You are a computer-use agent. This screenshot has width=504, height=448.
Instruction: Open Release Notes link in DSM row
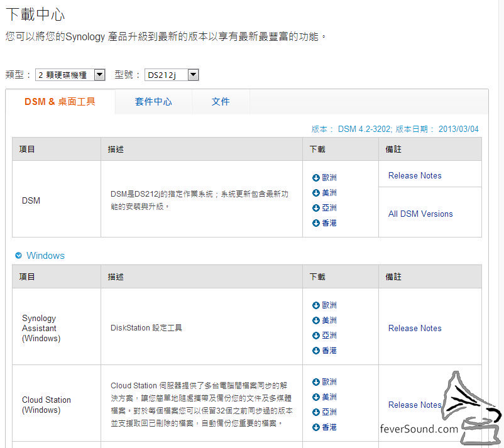pyautogui.click(x=415, y=175)
